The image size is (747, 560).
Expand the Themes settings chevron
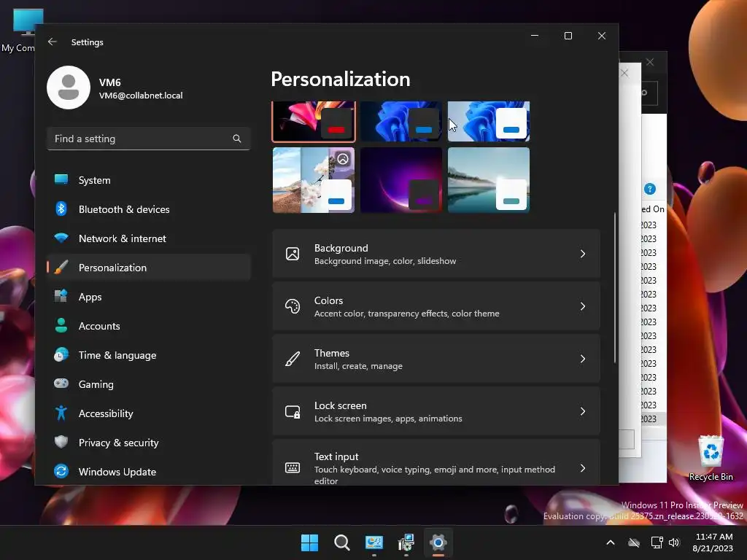tap(583, 359)
